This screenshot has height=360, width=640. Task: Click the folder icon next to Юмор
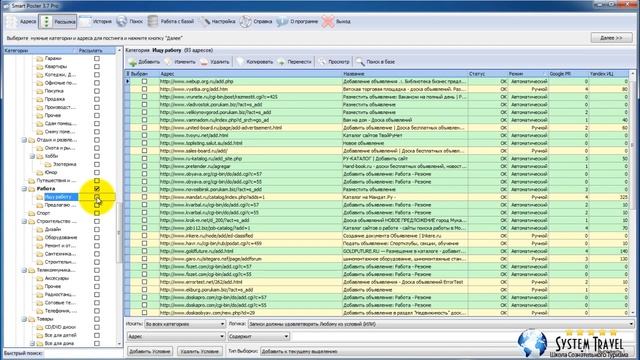(40, 172)
